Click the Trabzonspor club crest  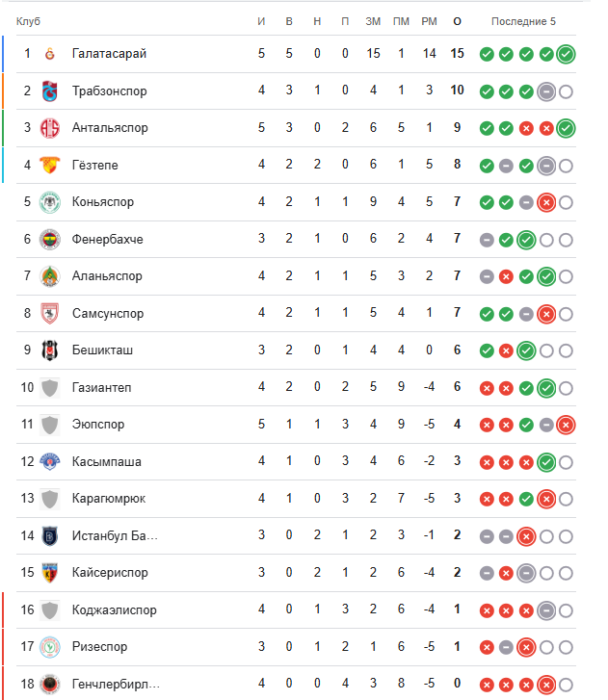(50, 91)
